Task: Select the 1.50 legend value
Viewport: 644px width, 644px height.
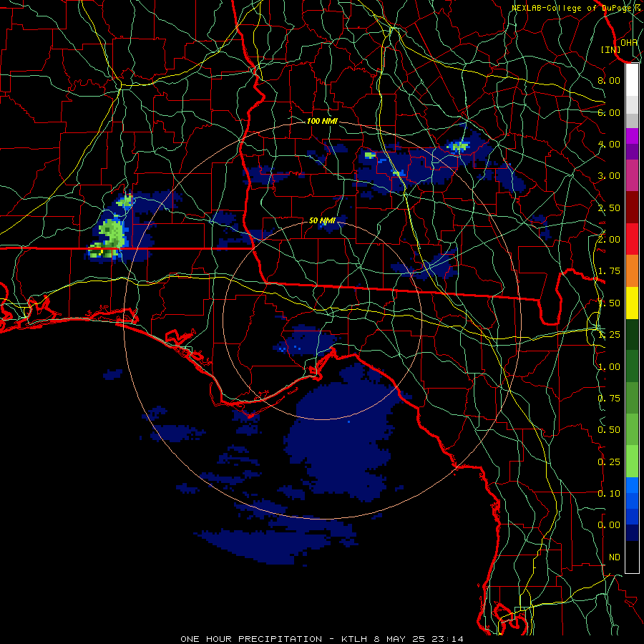Action: [609, 303]
